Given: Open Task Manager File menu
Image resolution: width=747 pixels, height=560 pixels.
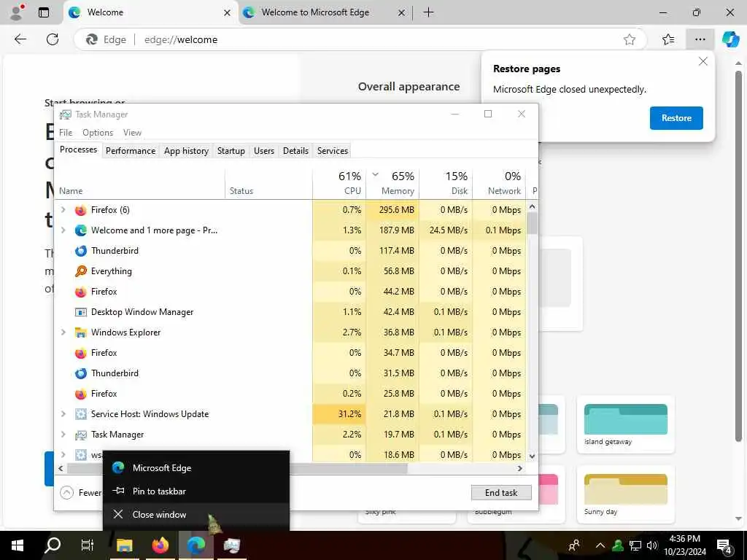Looking at the screenshot, I should pos(66,133).
